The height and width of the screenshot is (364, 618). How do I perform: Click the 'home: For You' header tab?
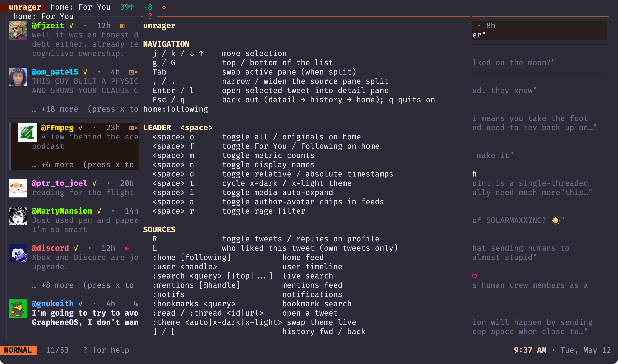pyautogui.click(x=81, y=7)
